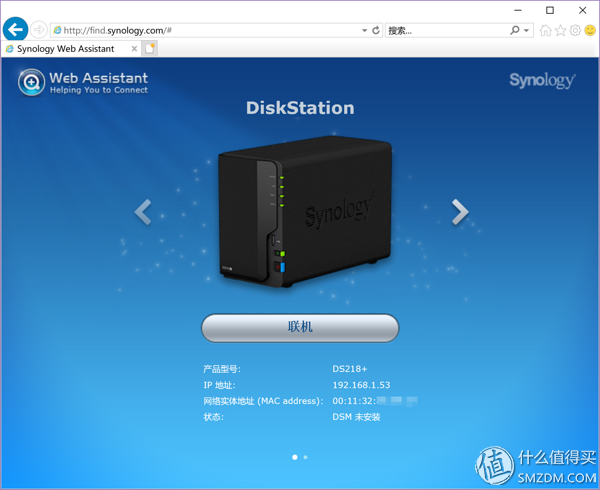This screenshot has height=490, width=600.
Task: Click the DS218+ model text
Action: [349, 369]
